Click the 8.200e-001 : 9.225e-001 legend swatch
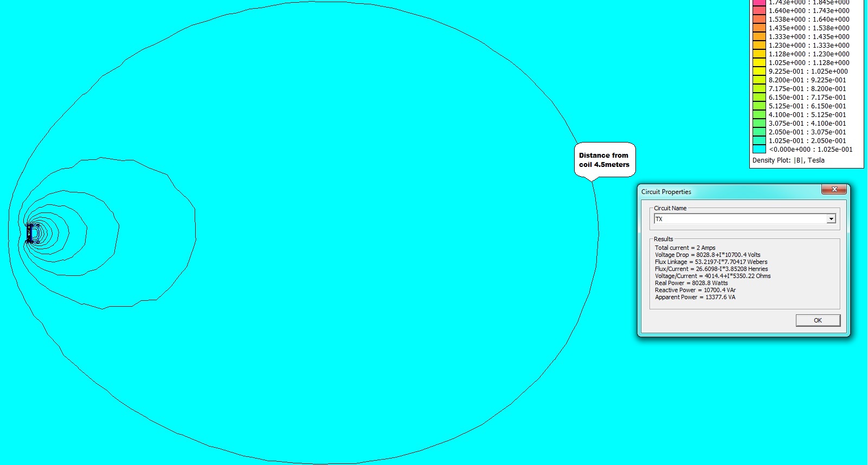The width and height of the screenshot is (868, 465). point(759,80)
